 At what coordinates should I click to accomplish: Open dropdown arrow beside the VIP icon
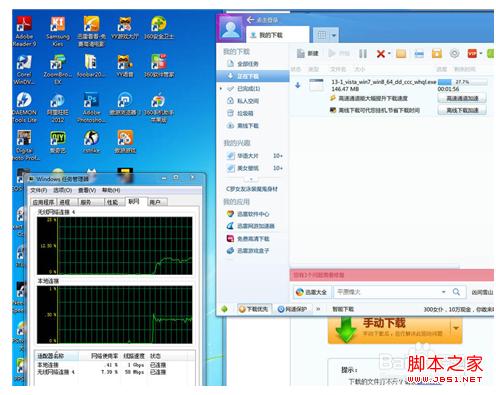point(481,53)
